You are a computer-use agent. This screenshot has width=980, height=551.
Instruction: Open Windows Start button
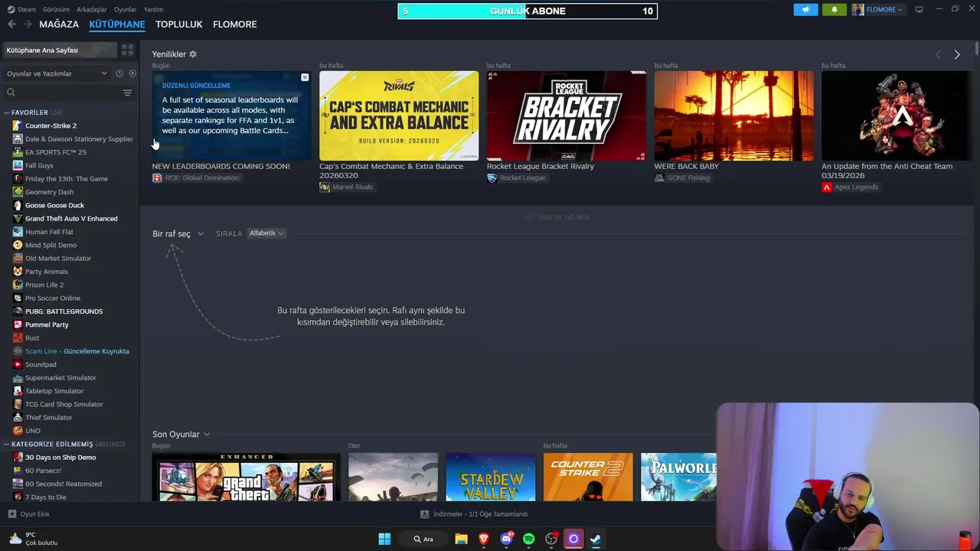[384, 539]
